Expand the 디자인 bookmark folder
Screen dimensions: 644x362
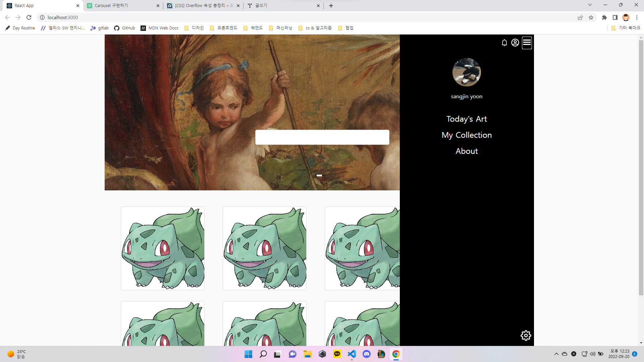click(194, 28)
